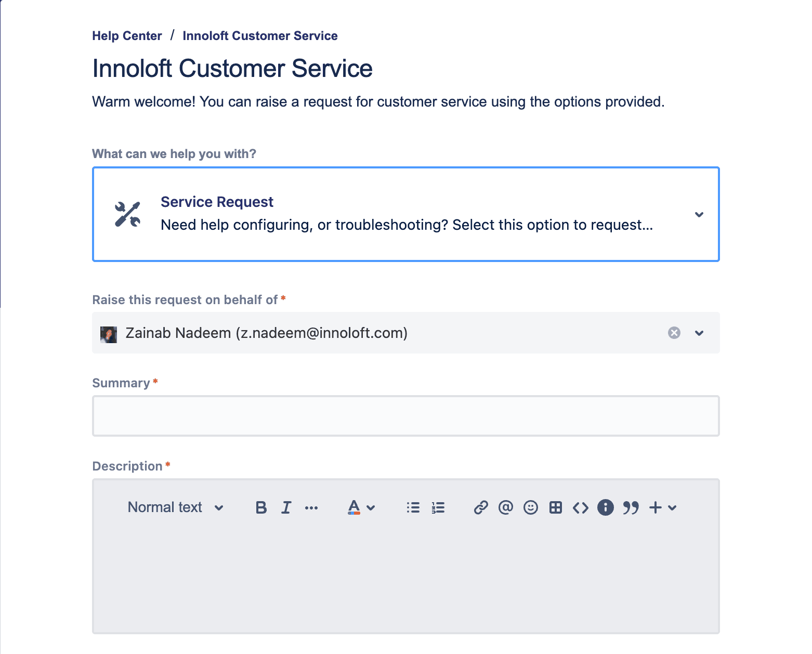Insert a block quote
The height and width of the screenshot is (654, 812).
coord(631,507)
